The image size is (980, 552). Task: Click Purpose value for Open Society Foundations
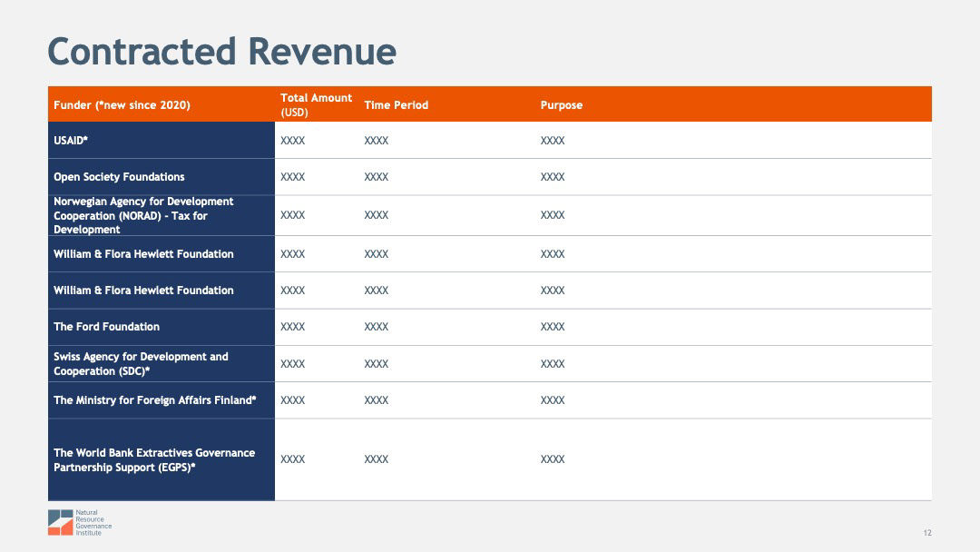(x=553, y=177)
